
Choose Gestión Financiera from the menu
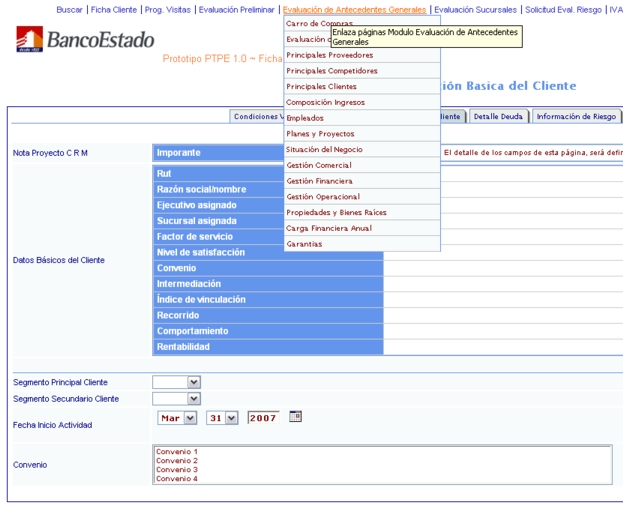(319, 181)
